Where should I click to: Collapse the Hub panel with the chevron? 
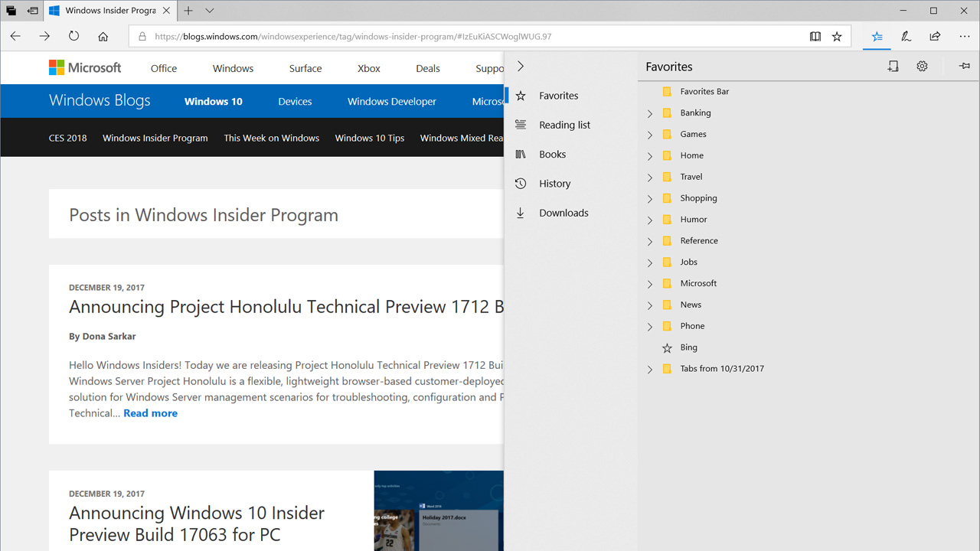521,66
